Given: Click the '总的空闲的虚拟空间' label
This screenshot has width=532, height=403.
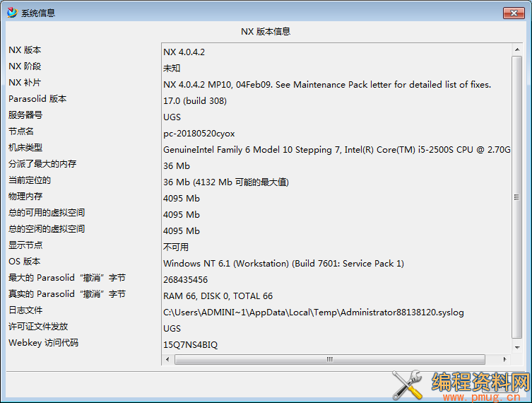Looking at the screenshot, I should click(47, 229).
